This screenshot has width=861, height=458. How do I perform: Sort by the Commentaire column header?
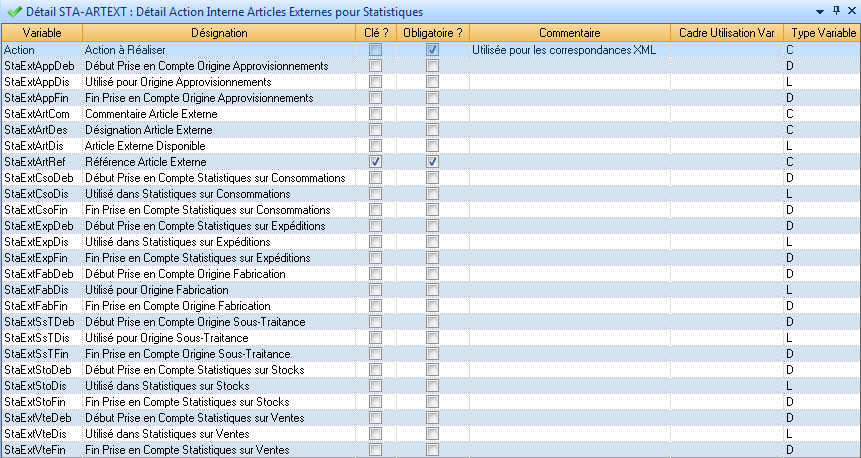[569, 33]
